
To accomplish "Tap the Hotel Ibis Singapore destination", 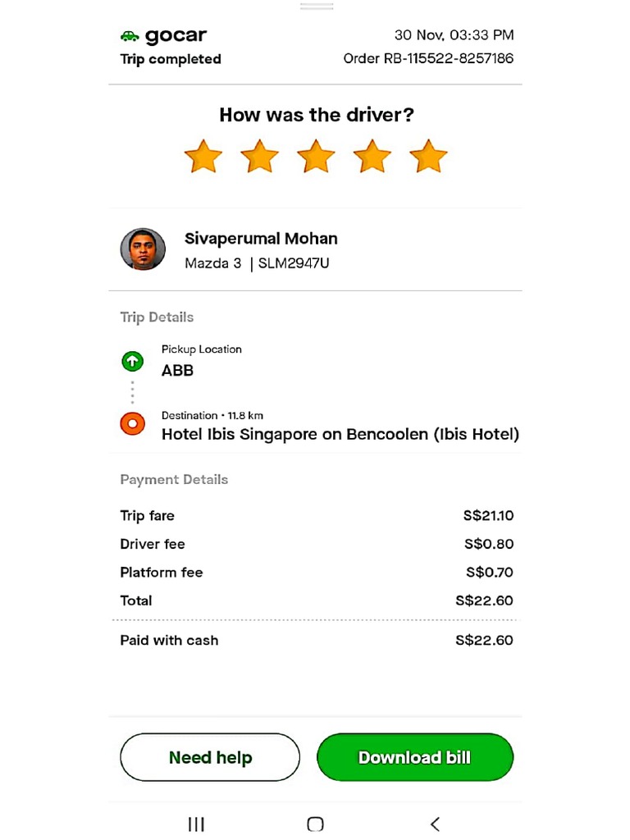I will tap(340, 434).
